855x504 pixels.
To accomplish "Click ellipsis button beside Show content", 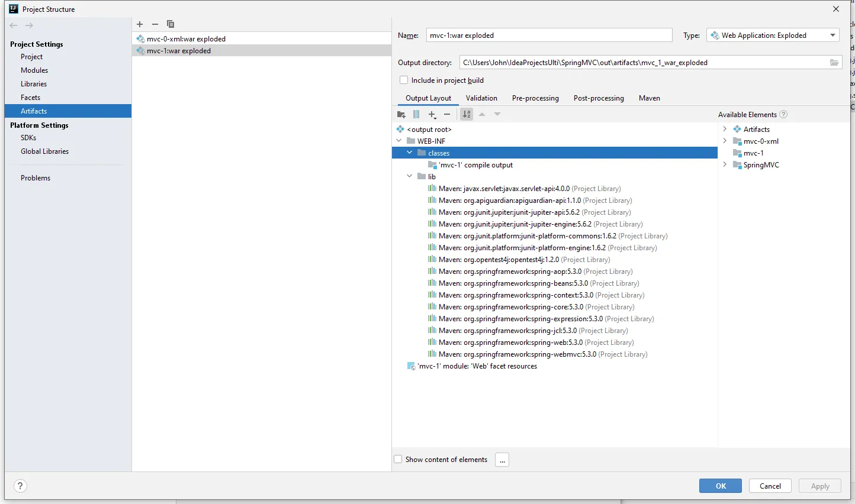I will coord(502,460).
